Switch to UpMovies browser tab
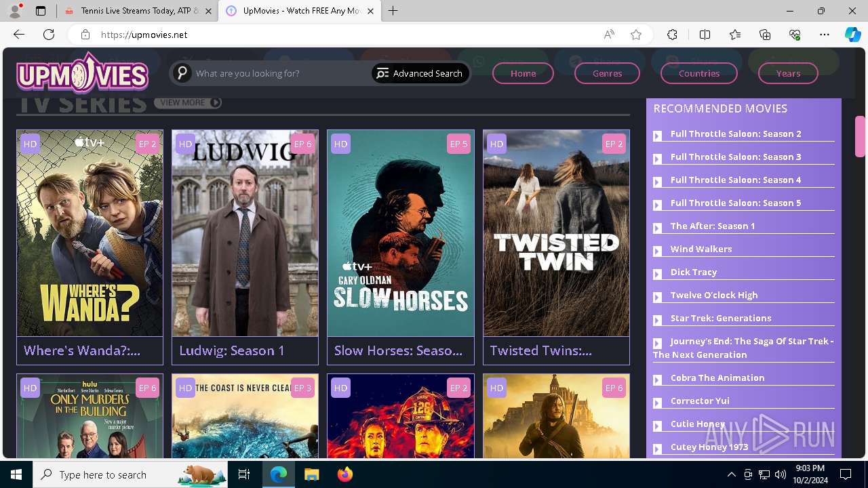The height and width of the screenshot is (488, 868). [x=300, y=11]
